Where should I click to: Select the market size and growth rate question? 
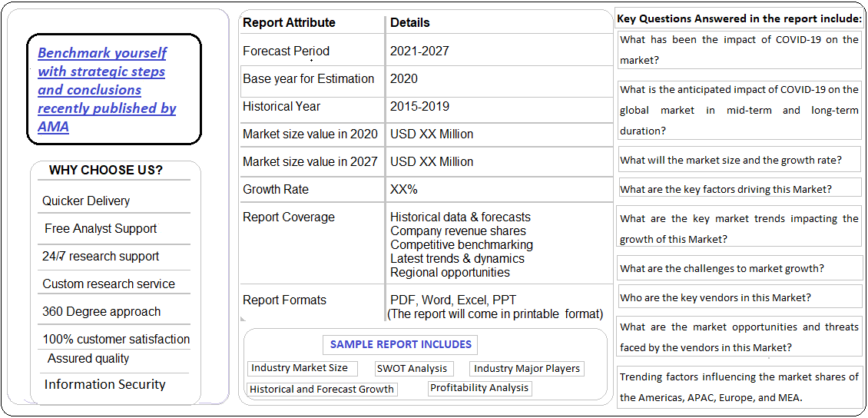[x=739, y=161]
